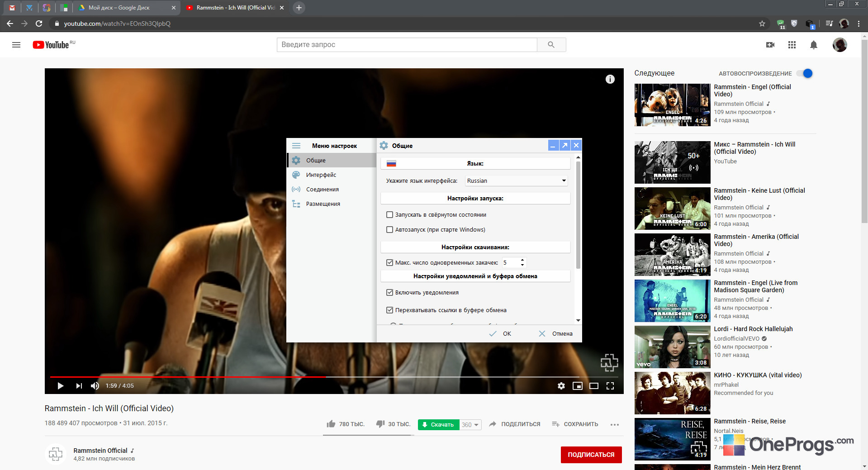Click the Rammstein channel avatar below video

point(56,454)
